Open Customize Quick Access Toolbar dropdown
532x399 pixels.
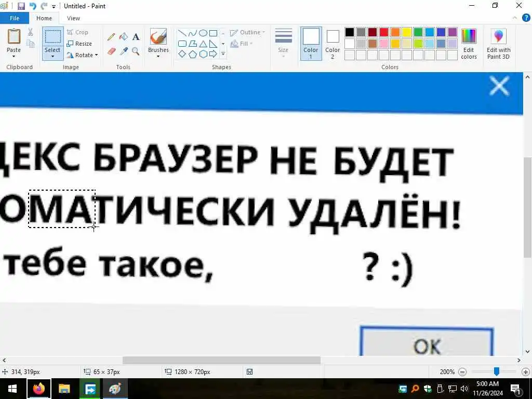click(54, 6)
